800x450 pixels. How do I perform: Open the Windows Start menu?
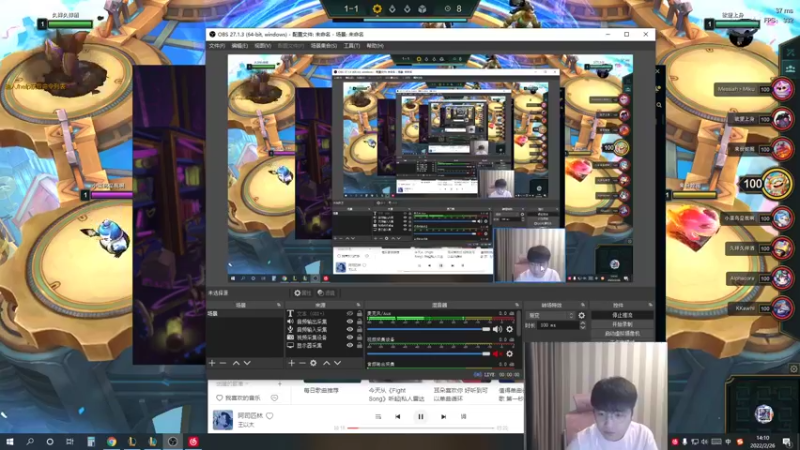tap(10, 441)
